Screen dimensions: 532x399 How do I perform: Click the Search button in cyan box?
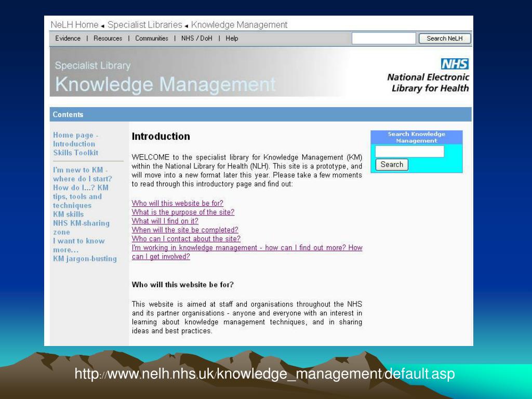(392, 165)
